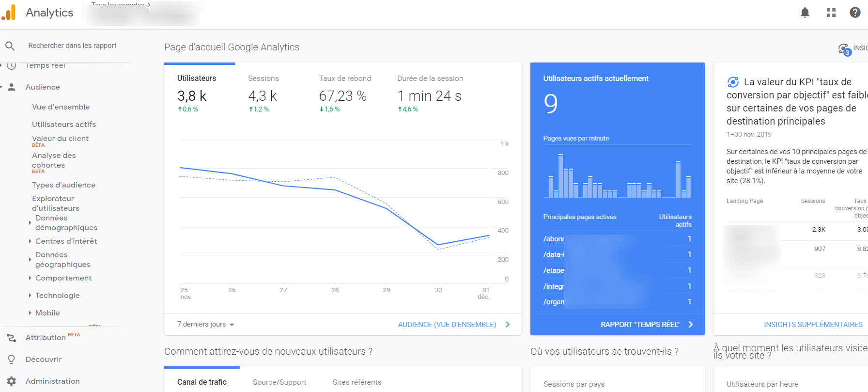Image resolution: width=868 pixels, height=392 pixels.
Task: Switch to Source/Support tab
Action: click(279, 382)
